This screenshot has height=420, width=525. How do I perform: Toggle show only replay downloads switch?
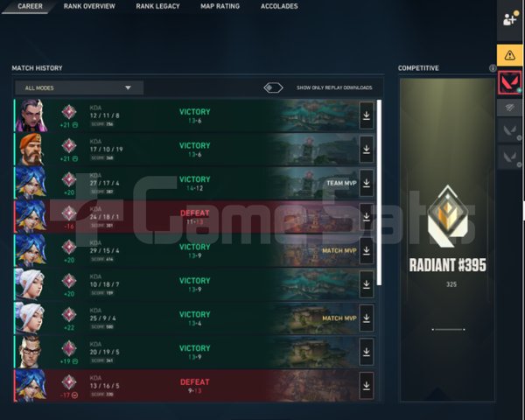pyautogui.click(x=273, y=87)
